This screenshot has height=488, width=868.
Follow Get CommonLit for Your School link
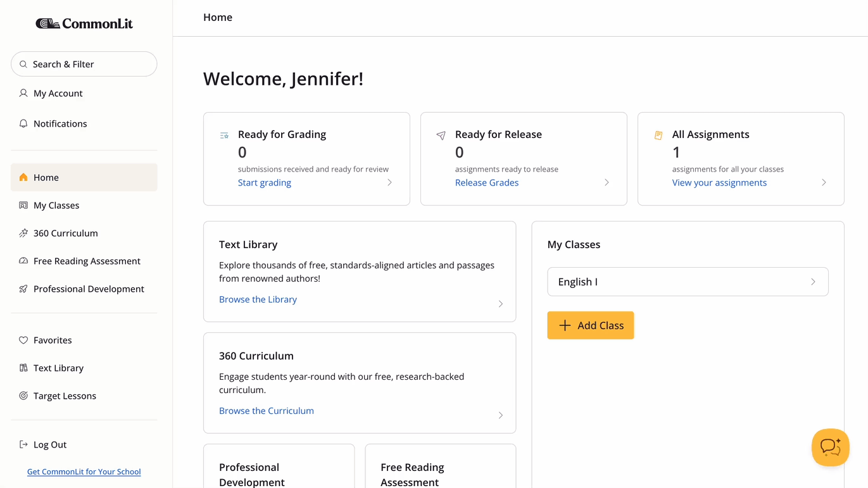pos(84,472)
